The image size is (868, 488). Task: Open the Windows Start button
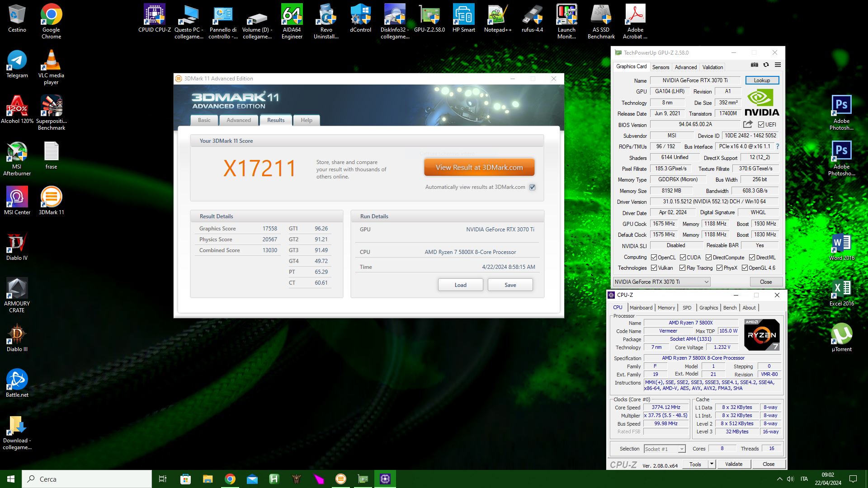[x=11, y=479]
